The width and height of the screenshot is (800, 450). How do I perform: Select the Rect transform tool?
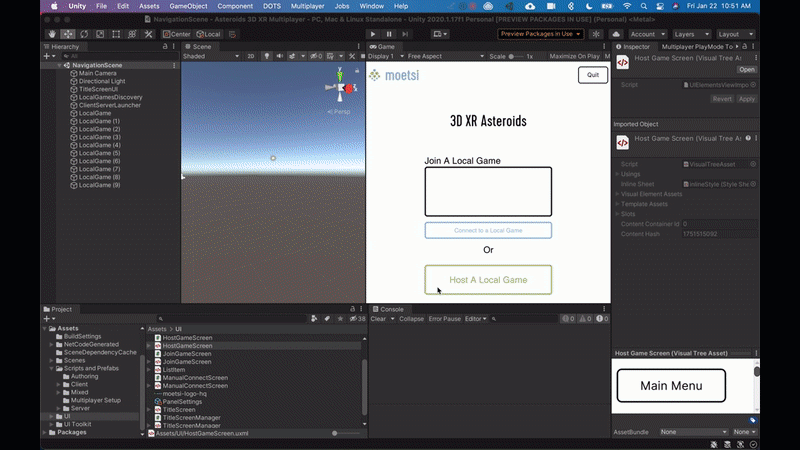[x=116, y=34]
